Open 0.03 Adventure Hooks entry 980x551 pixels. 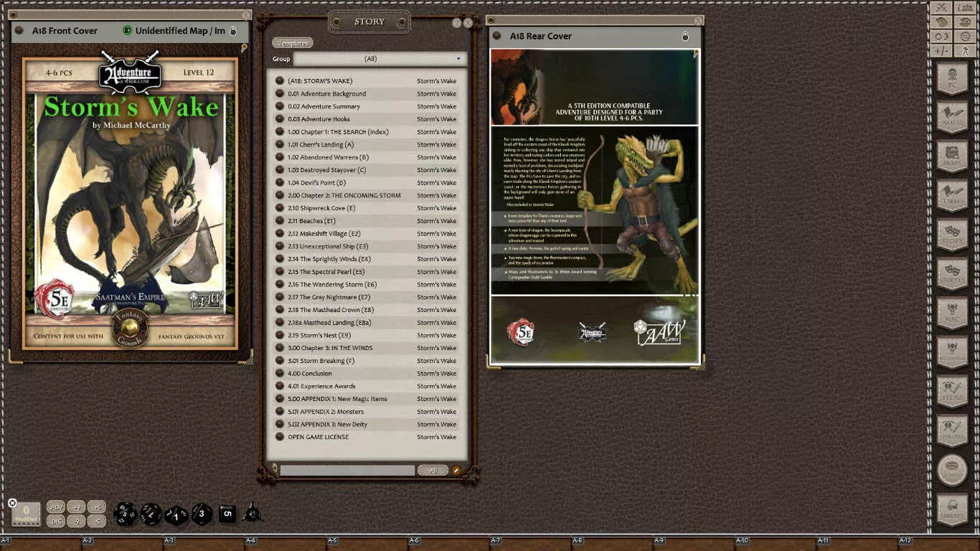[367, 119]
